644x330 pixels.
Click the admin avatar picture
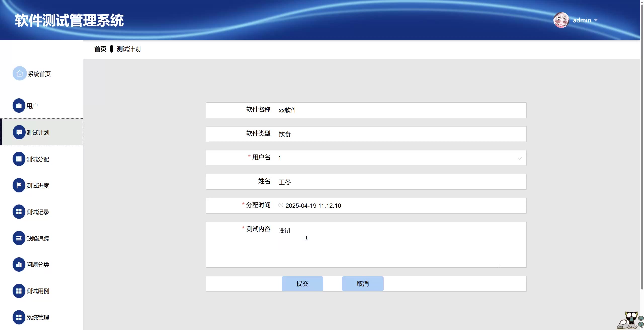click(x=561, y=20)
